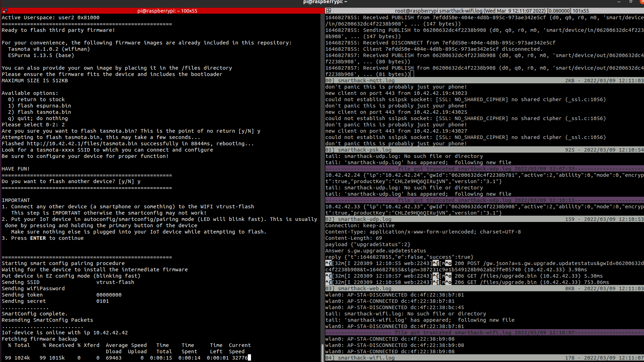Click the 'IoT-device is online' IP line
644x362 pixels.
[65, 333]
